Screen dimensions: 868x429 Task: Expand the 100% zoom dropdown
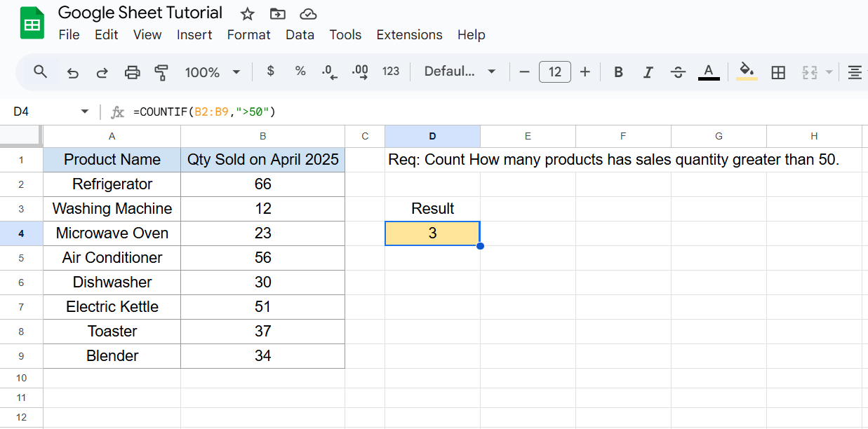point(213,72)
